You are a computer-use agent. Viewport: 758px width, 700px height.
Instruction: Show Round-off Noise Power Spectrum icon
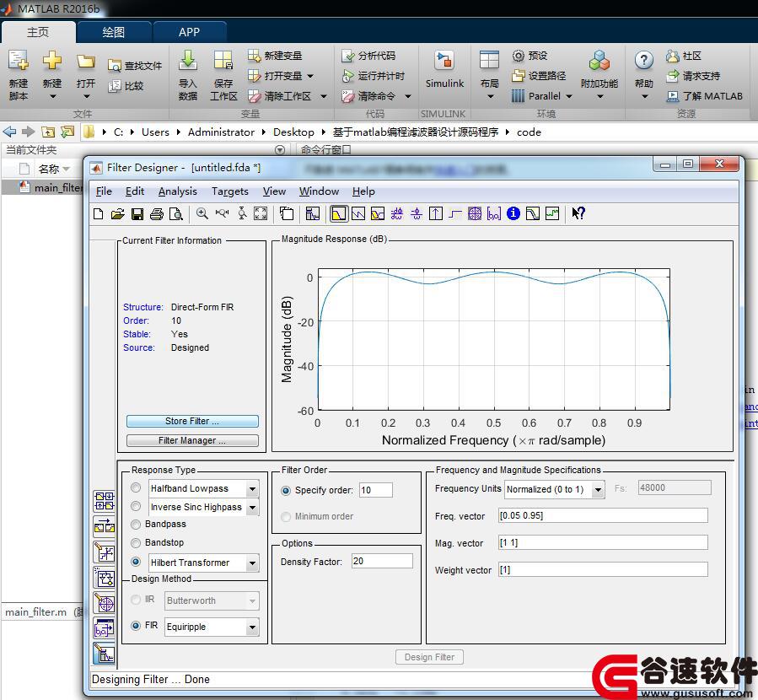pyautogui.click(x=552, y=213)
